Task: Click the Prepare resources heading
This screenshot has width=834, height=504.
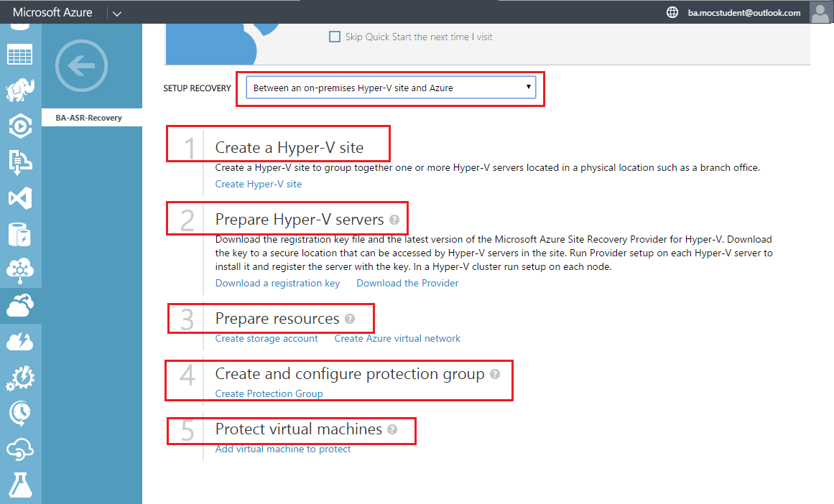Action: [277, 319]
